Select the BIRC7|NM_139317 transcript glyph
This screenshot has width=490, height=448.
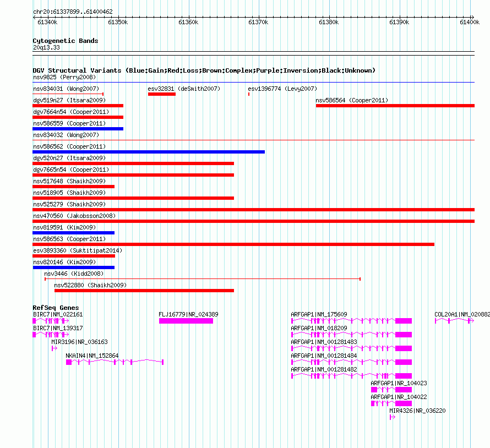click(51, 335)
